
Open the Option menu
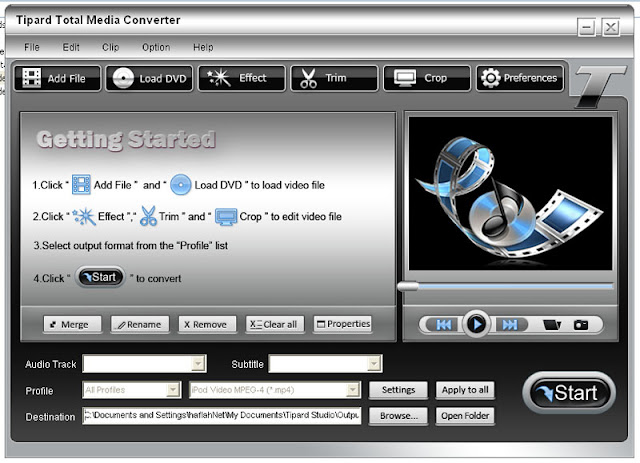click(x=156, y=47)
